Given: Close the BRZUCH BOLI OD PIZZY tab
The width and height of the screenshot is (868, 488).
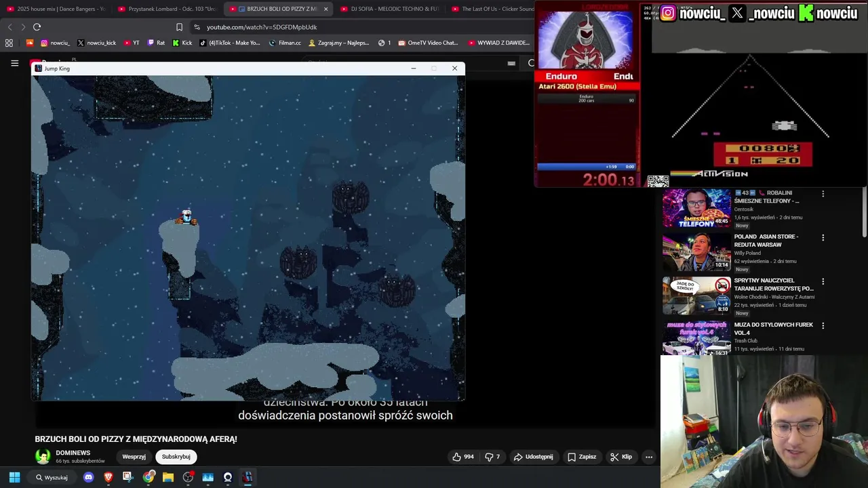Looking at the screenshot, I should 325,9.
